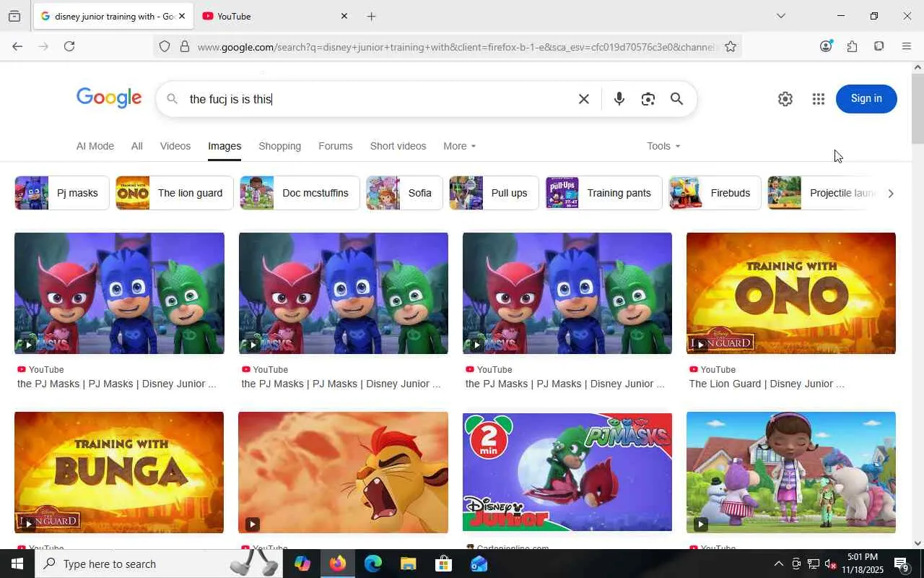Open the Extensions puzzle icon

tap(853, 46)
